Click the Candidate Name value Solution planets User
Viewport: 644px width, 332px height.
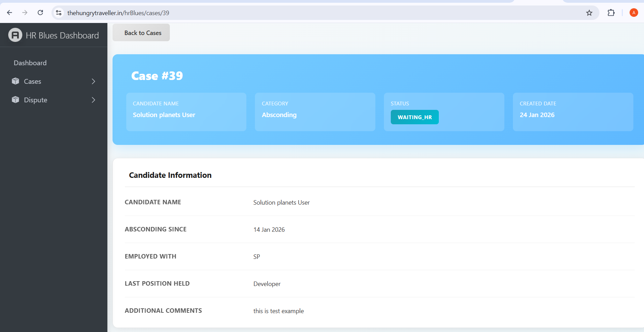pyautogui.click(x=281, y=203)
